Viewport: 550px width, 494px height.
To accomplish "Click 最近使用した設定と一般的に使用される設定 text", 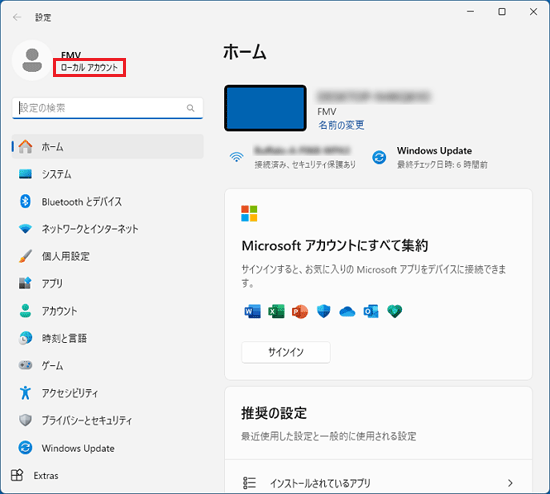I will [x=329, y=436].
